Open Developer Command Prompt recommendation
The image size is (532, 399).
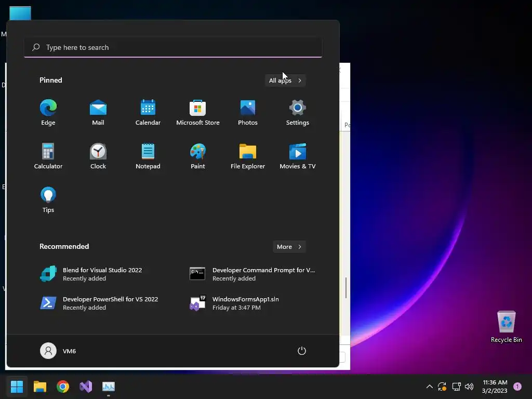[252, 274]
